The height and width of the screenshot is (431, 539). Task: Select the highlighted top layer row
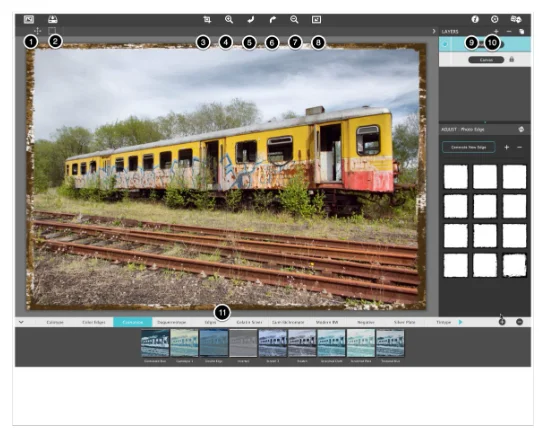[x=485, y=44]
